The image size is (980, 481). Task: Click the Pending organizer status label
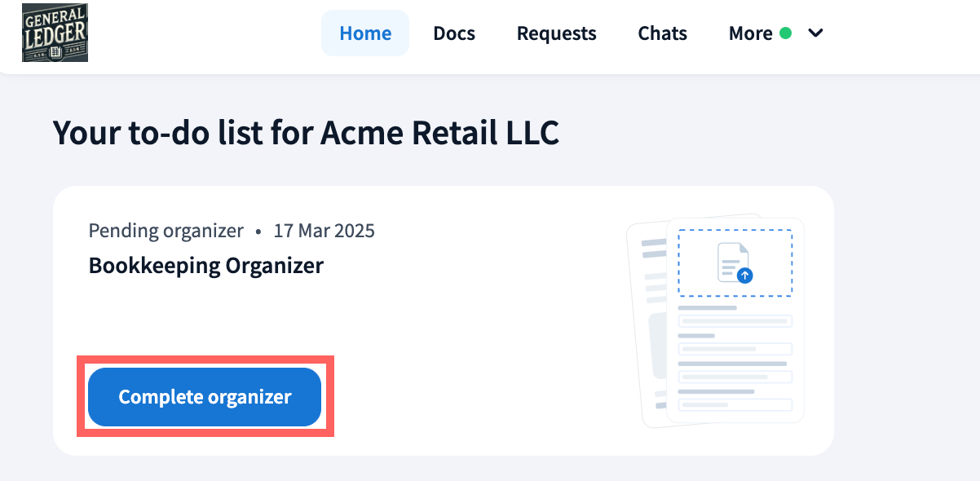tap(166, 231)
